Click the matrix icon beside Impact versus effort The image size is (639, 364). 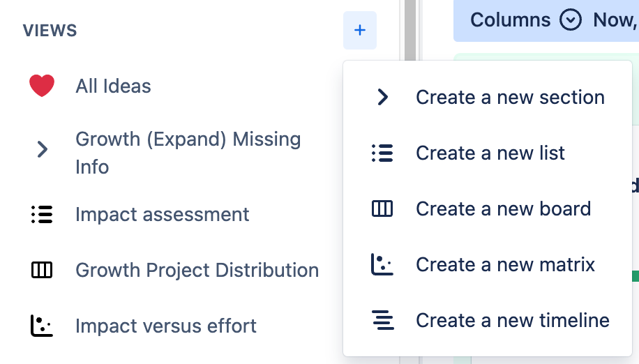(x=42, y=326)
